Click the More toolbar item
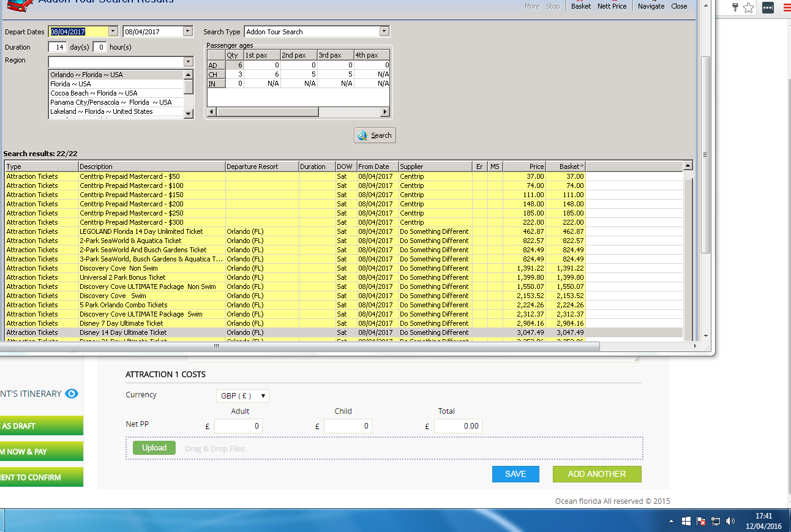Screen dimensions: 791x532 coord(532,6)
